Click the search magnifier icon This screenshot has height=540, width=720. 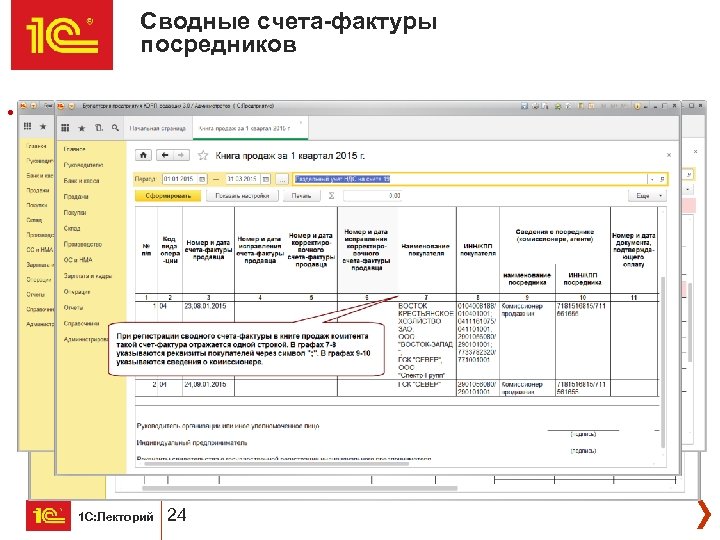[x=115, y=128]
